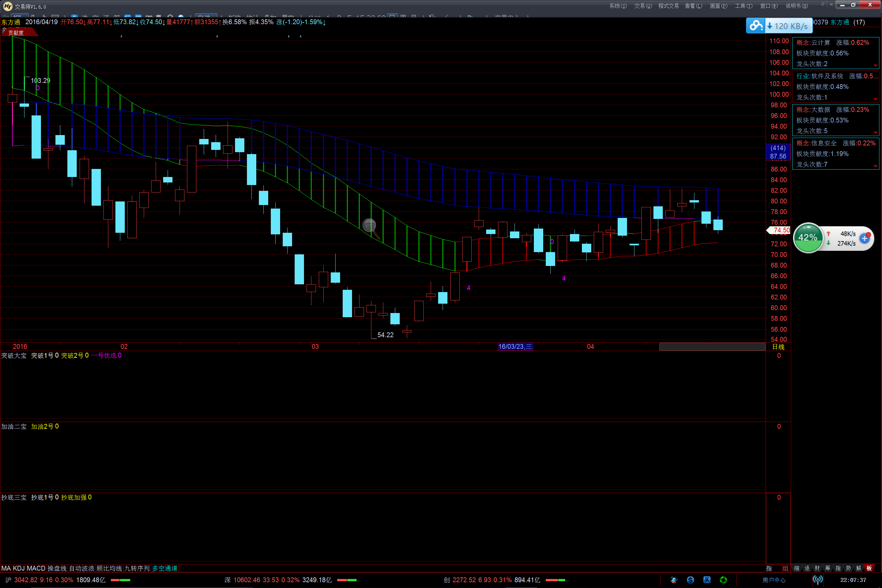Expand the 云计算 concept panel arrow
882x588 pixels.
tap(875, 66)
